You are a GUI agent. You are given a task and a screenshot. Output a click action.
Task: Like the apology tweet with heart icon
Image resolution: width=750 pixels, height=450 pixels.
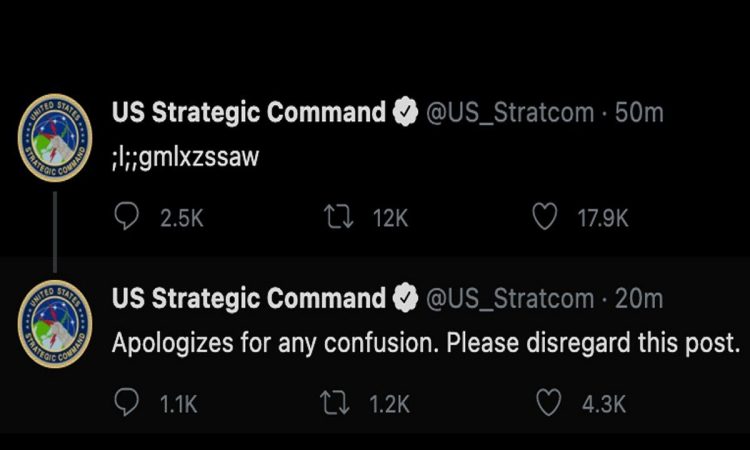(548, 403)
